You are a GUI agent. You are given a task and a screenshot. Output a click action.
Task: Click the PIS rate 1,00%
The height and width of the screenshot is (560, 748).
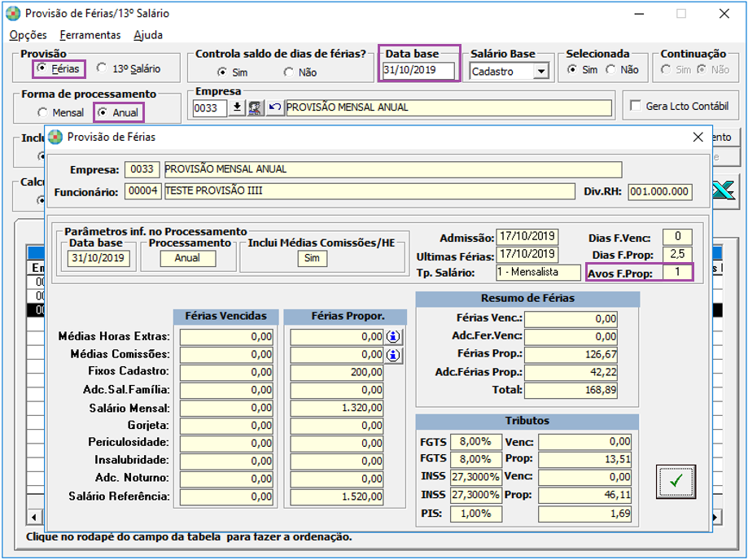tap(476, 514)
